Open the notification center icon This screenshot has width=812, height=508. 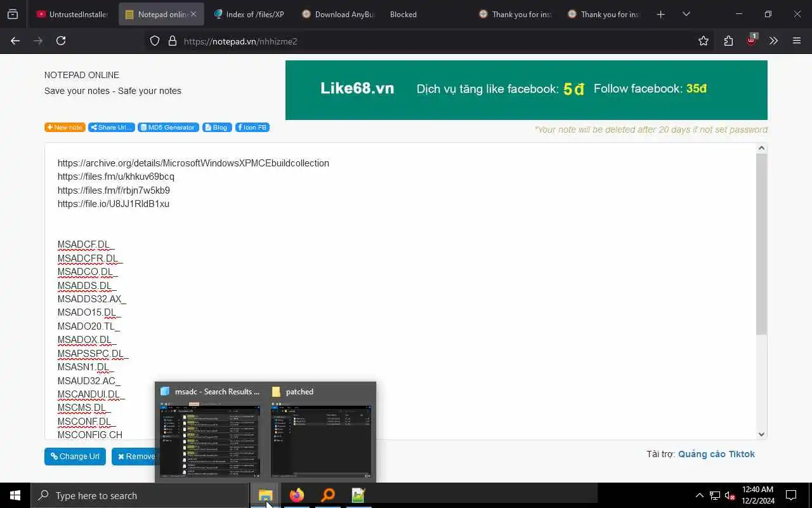pyautogui.click(x=791, y=495)
